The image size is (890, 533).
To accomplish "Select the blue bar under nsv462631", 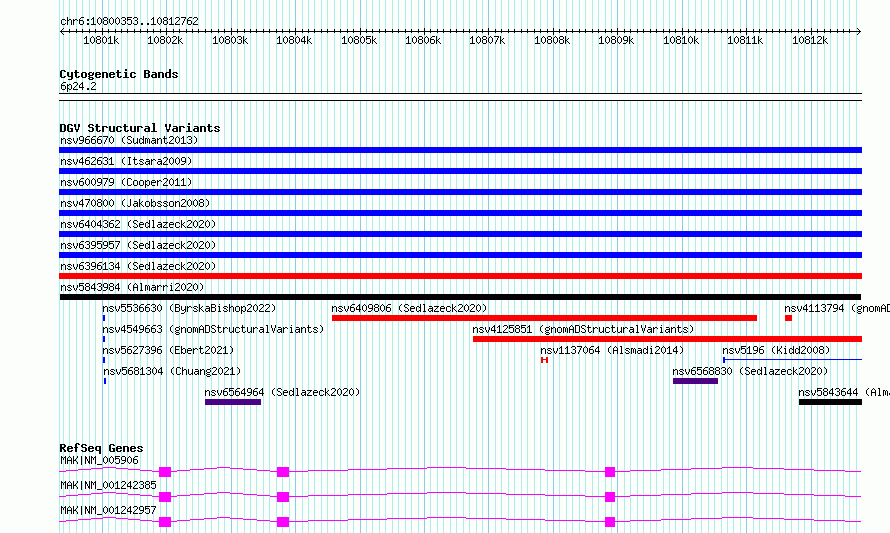I will point(460,171).
